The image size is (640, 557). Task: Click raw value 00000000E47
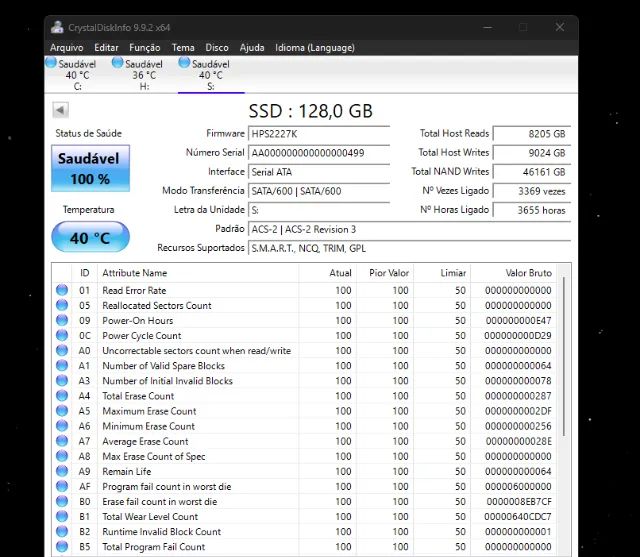pyautogui.click(x=519, y=321)
